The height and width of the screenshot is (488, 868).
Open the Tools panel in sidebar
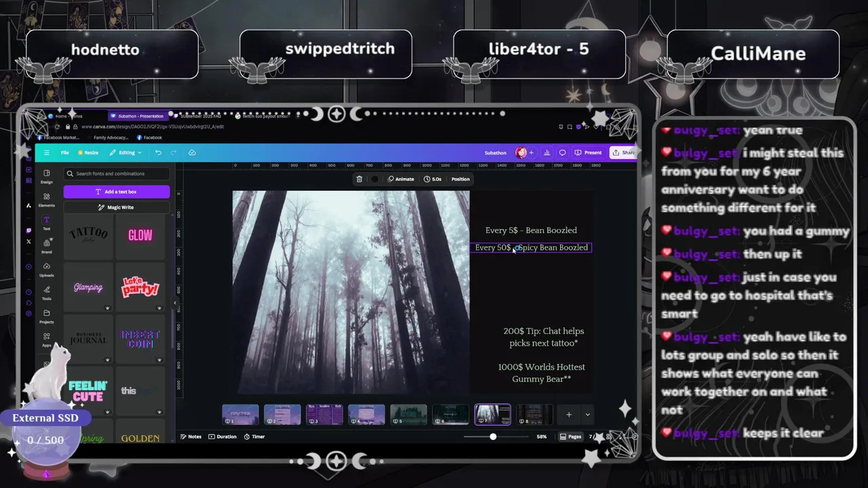coord(46,293)
